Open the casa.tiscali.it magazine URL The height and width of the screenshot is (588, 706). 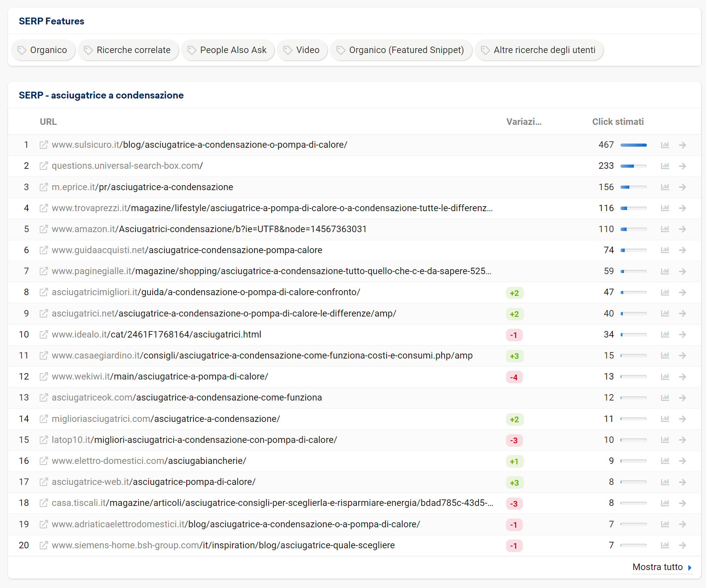click(x=272, y=503)
